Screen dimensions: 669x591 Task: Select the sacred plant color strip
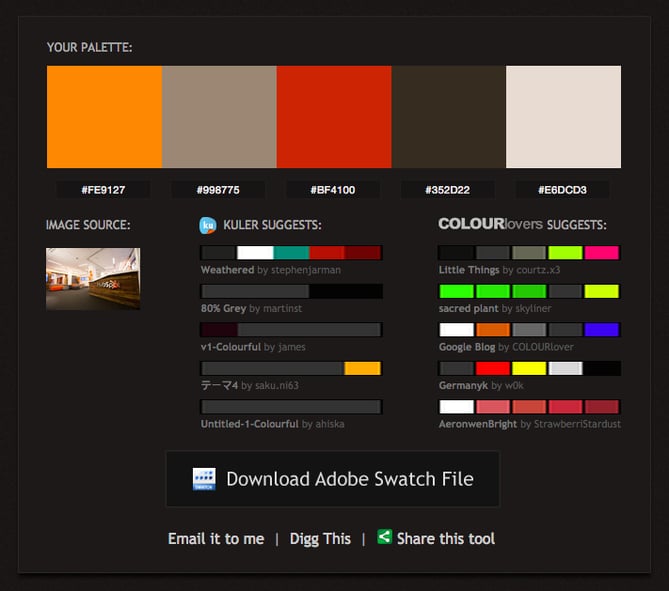[x=529, y=291]
